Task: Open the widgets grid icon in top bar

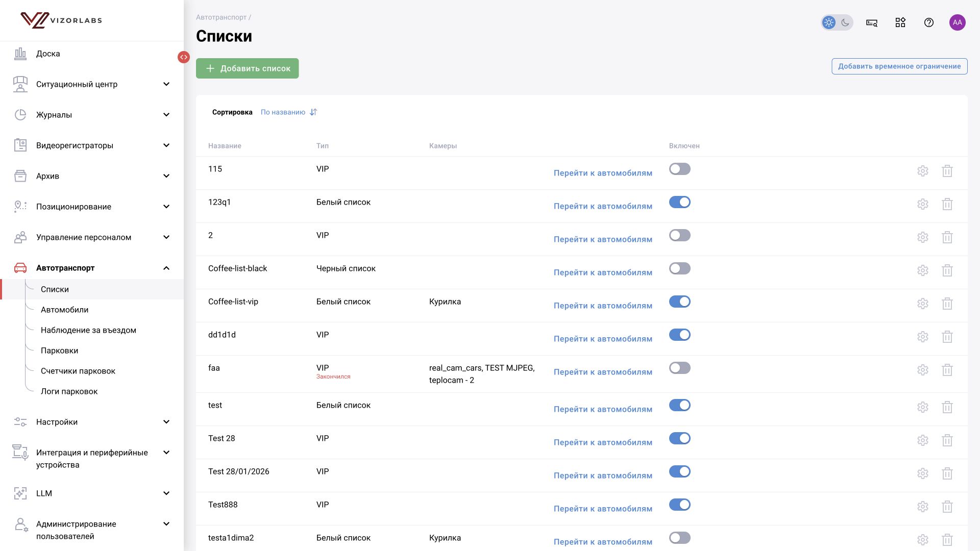Action: pos(900,22)
